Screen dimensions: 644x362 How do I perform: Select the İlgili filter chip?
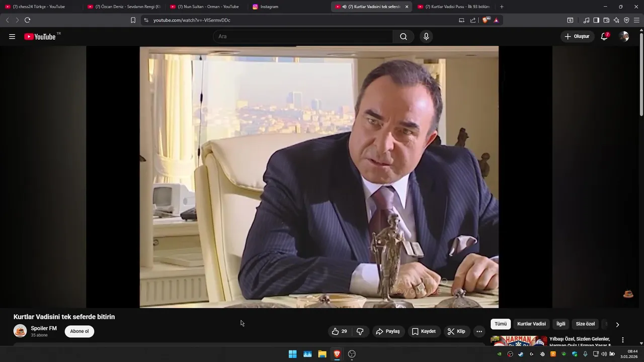click(x=561, y=324)
